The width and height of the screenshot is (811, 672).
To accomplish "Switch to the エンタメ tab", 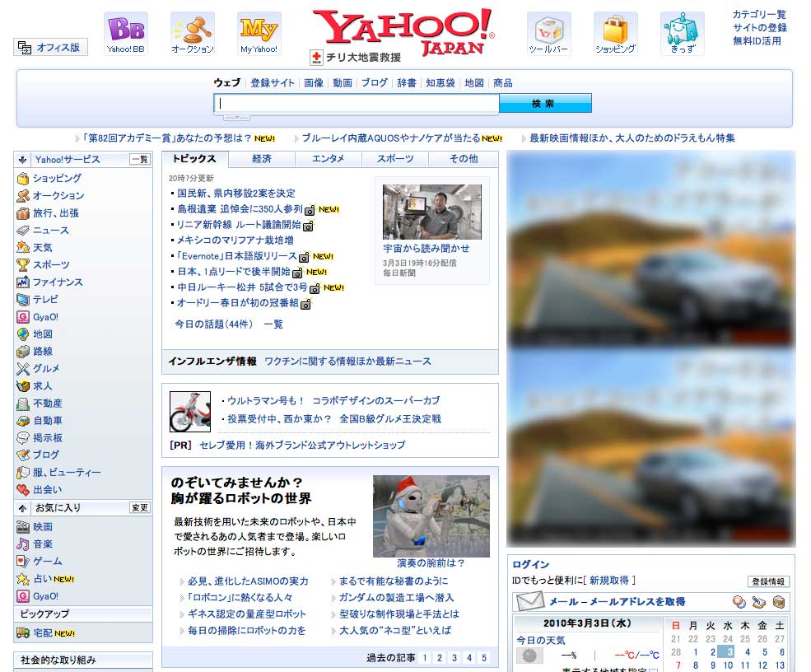I will pos(328,159).
